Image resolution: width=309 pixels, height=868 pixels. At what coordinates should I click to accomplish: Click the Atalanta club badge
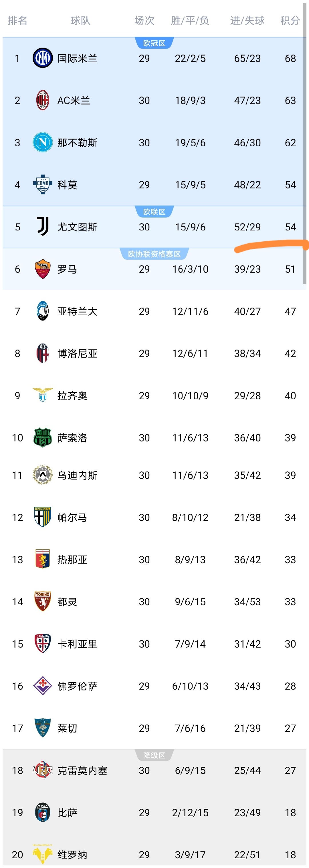43,311
